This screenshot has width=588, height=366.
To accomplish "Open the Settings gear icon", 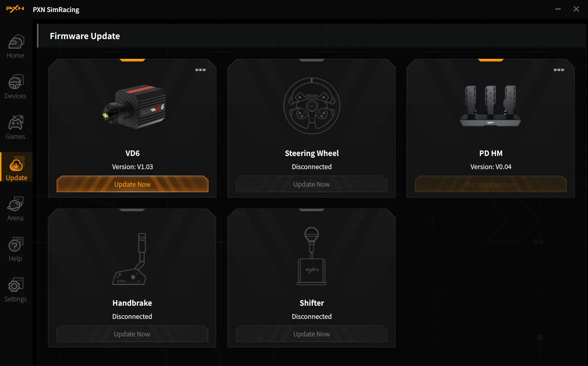I will point(16,285).
